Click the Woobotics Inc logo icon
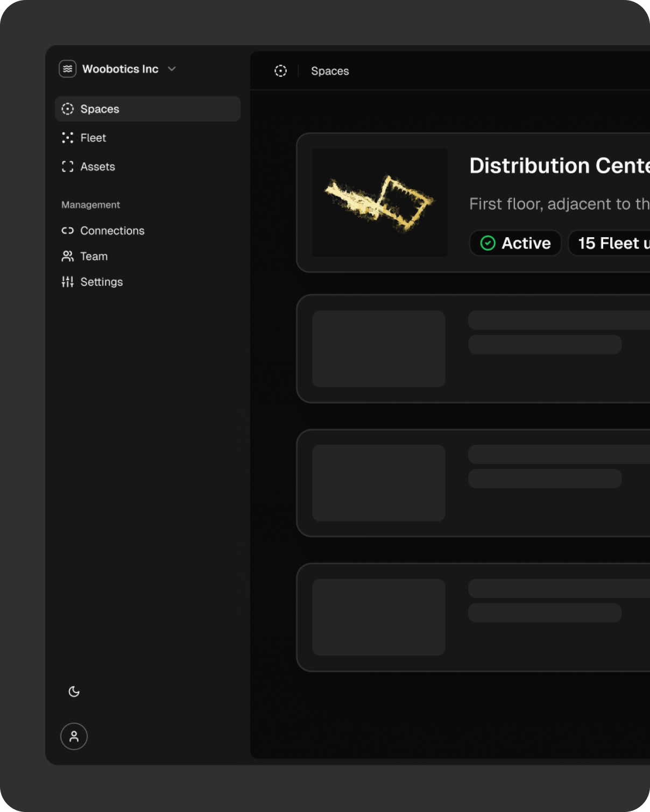Image resolution: width=650 pixels, height=812 pixels. click(67, 69)
